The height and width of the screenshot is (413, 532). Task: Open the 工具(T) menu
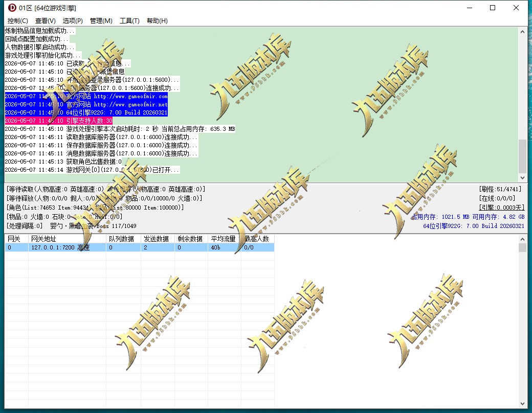(129, 20)
